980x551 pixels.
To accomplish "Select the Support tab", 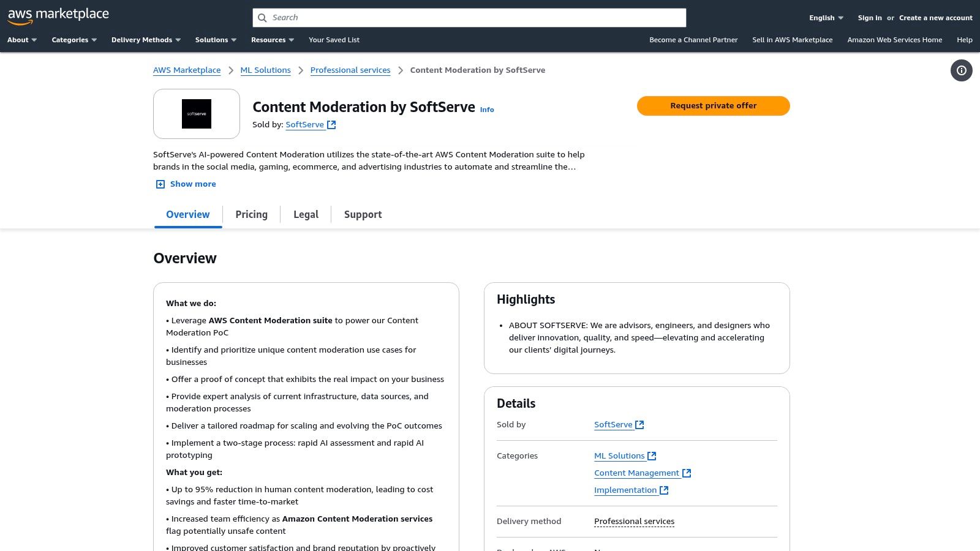I will [x=363, y=214].
